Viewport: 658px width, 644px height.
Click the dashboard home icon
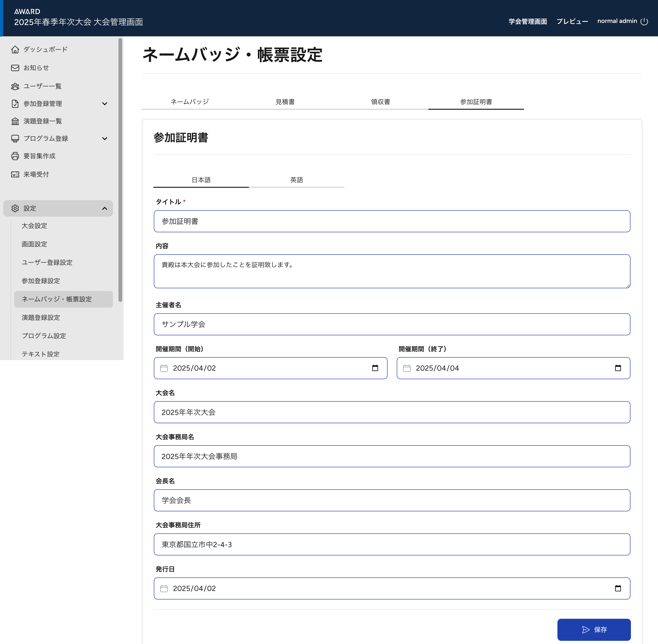pyautogui.click(x=15, y=49)
